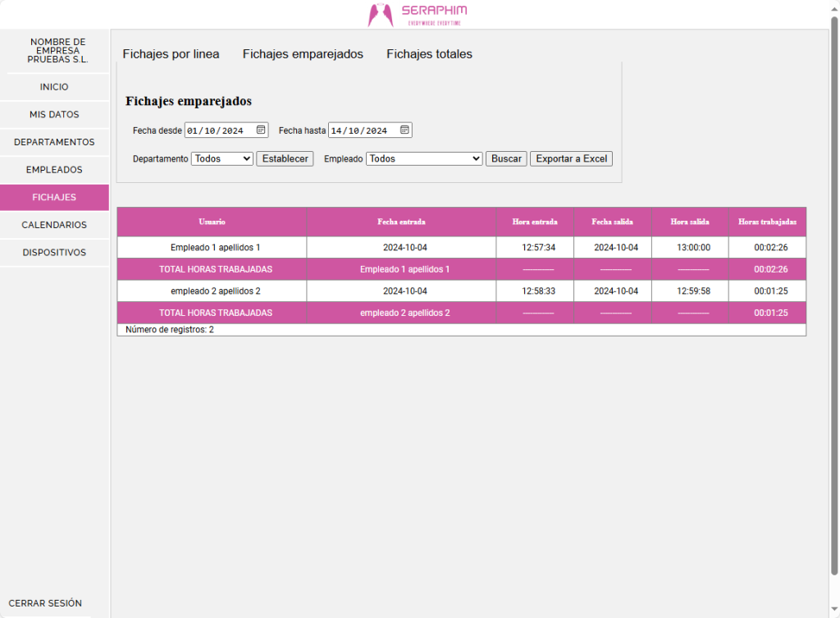Open the Empleados sidebar item
840x618 pixels.
tap(54, 170)
